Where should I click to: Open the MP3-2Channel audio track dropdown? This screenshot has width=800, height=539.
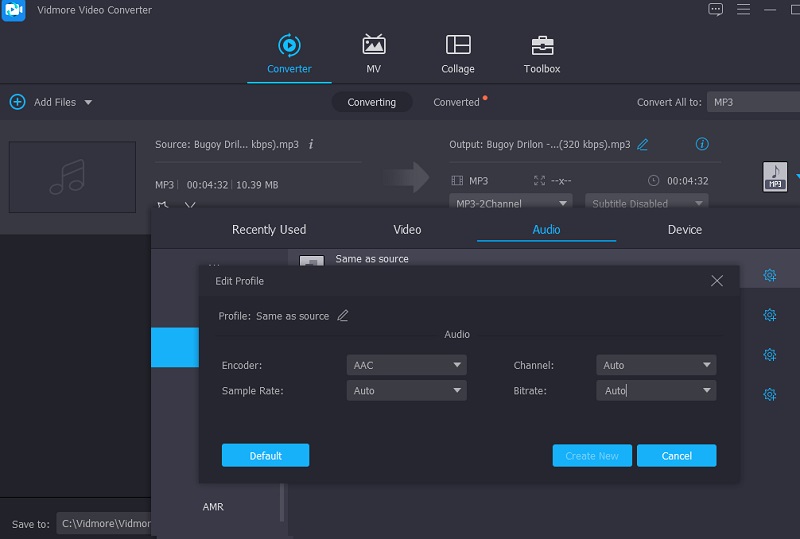click(x=511, y=202)
